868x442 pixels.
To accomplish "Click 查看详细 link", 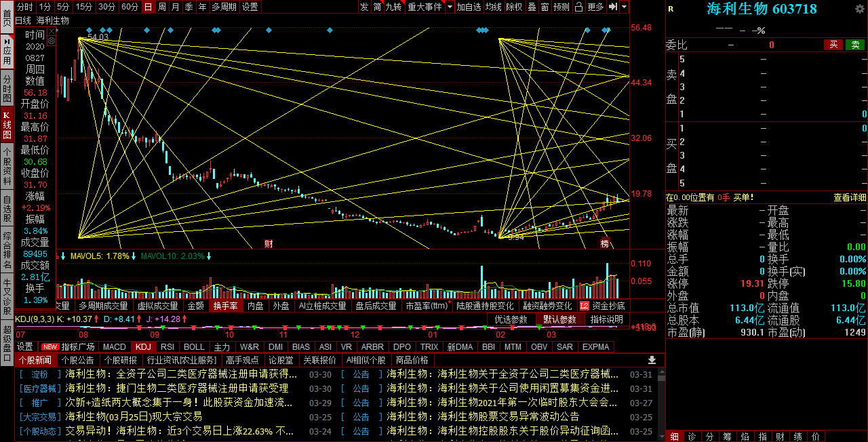I will pyautogui.click(x=850, y=197).
